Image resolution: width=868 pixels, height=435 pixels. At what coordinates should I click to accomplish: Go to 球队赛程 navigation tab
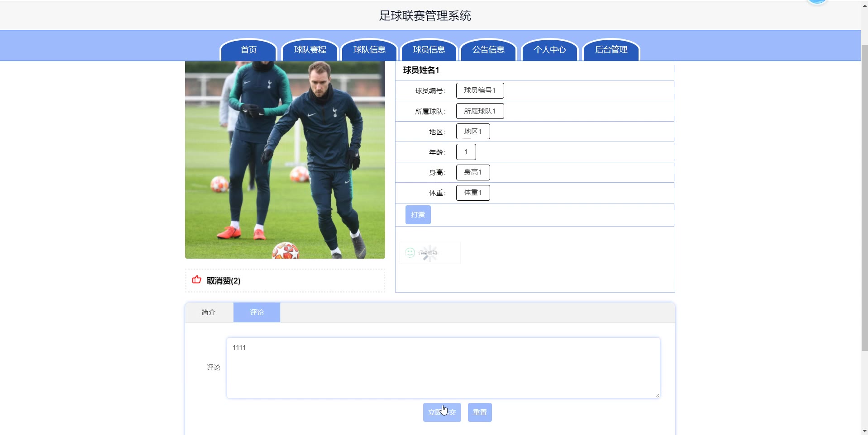coord(310,50)
